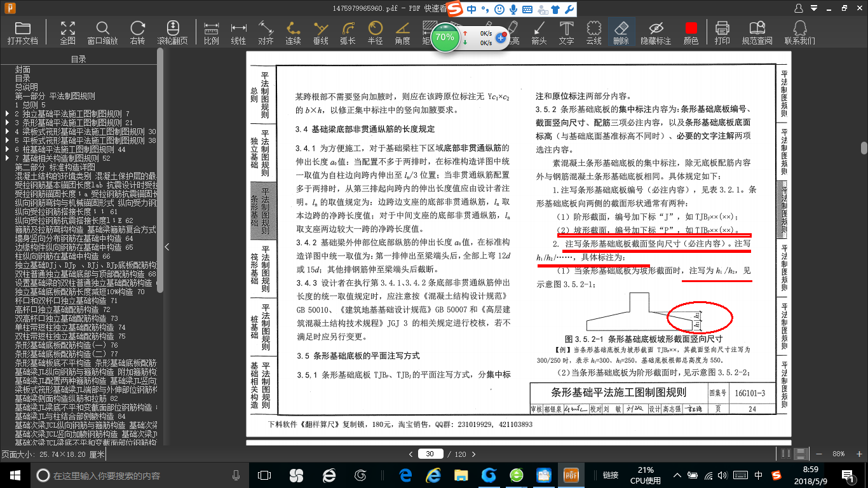Select the 半径 radius measure tool
The width and height of the screenshot is (868, 488).
click(375, 33)
